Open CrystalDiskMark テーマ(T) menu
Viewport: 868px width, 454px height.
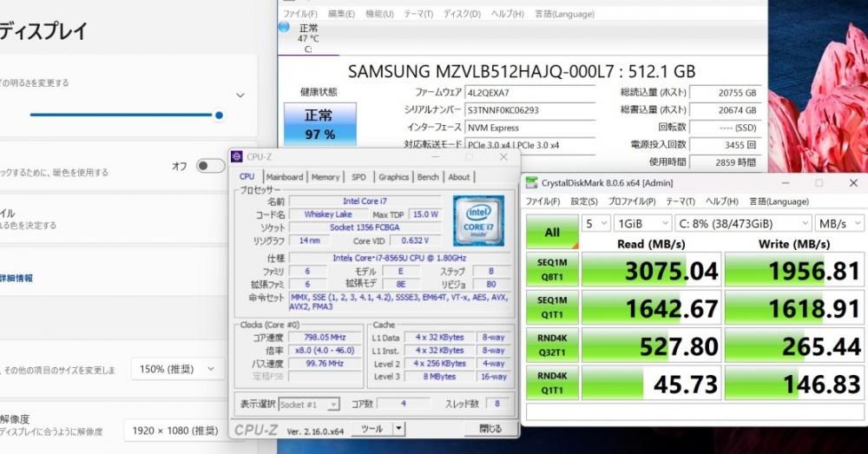[681, 201]
